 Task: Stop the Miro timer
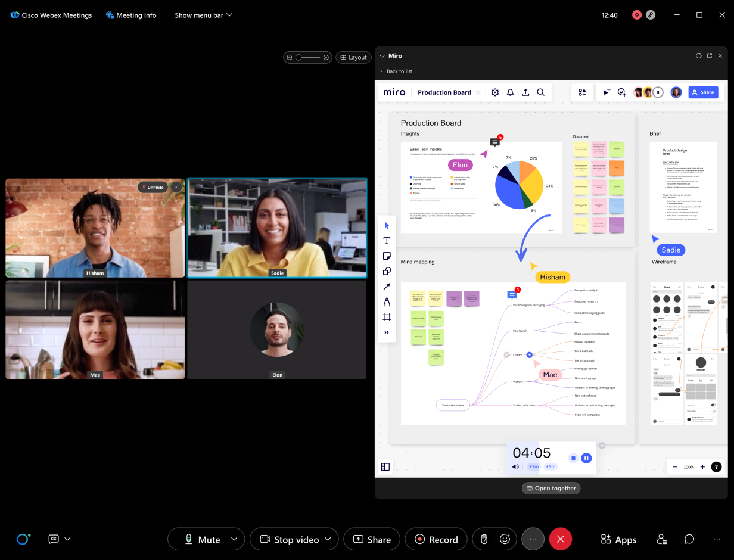[x=573, y=458]
